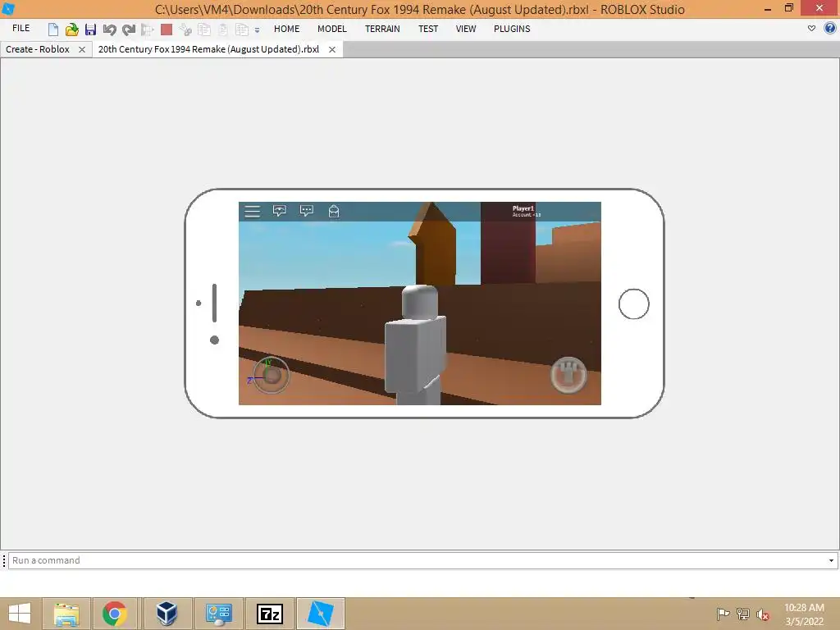Viewport: 840px width, 630px height.
Task: Tap the on-screen movement thumbstick
Action: [271, 375]
